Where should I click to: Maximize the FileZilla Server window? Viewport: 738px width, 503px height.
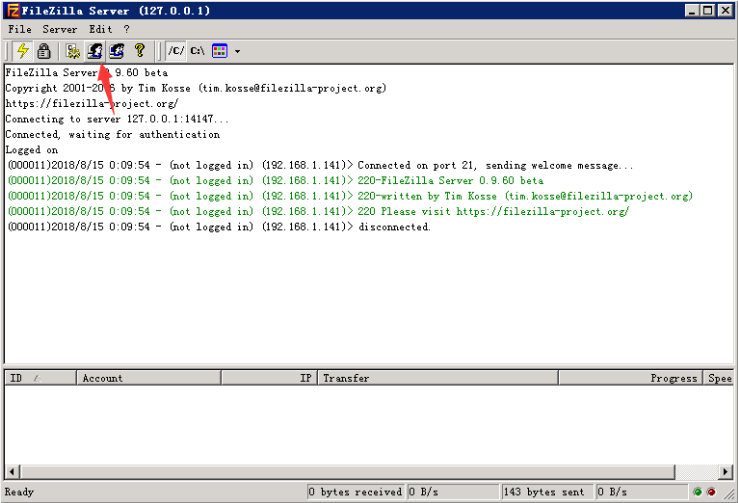pos(708,10)
